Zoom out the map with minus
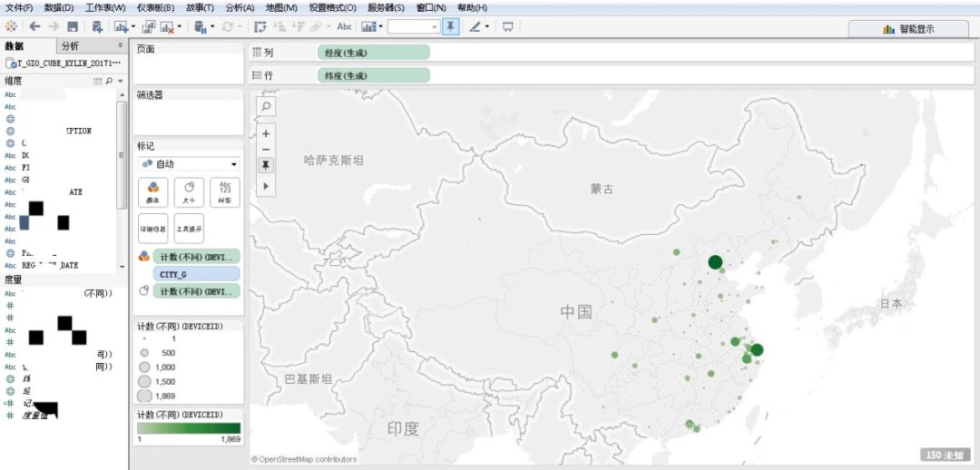Image resolution: width=980 pixels, height=470 pixels. click(x=266, y=150)
